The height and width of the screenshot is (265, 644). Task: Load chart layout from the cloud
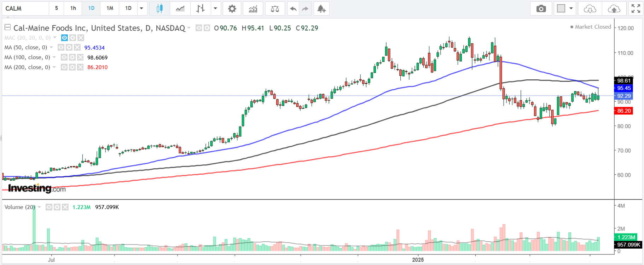(590, 9)
